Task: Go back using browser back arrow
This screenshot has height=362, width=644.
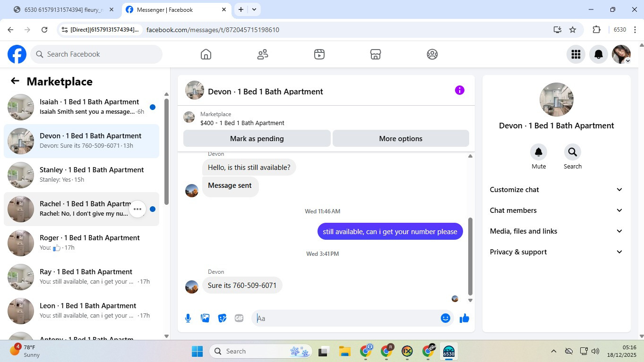Action: tap(10, 30)
